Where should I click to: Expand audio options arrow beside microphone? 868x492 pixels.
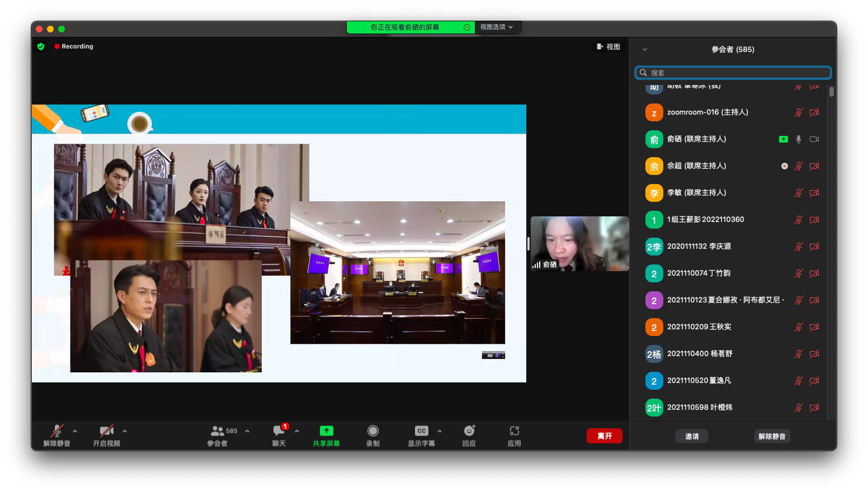[x=75, y=431]
